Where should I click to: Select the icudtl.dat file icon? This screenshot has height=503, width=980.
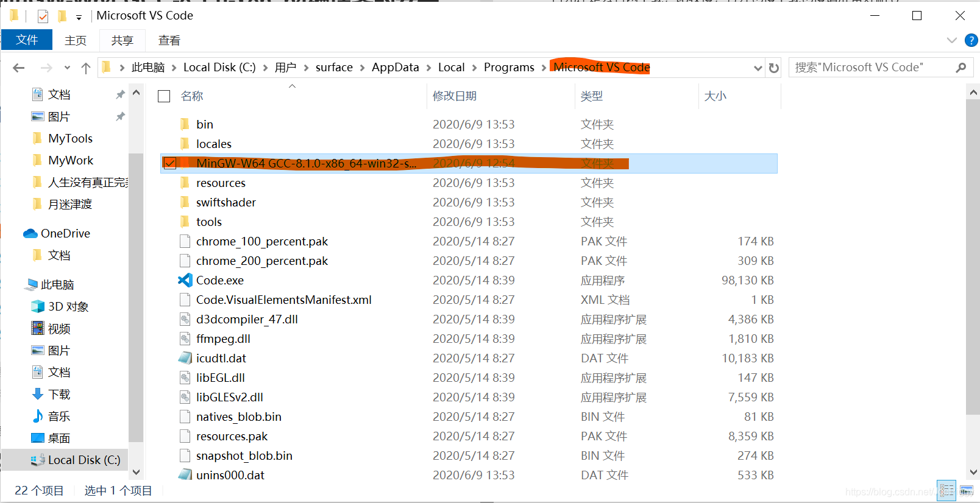[x=185, y=358]
